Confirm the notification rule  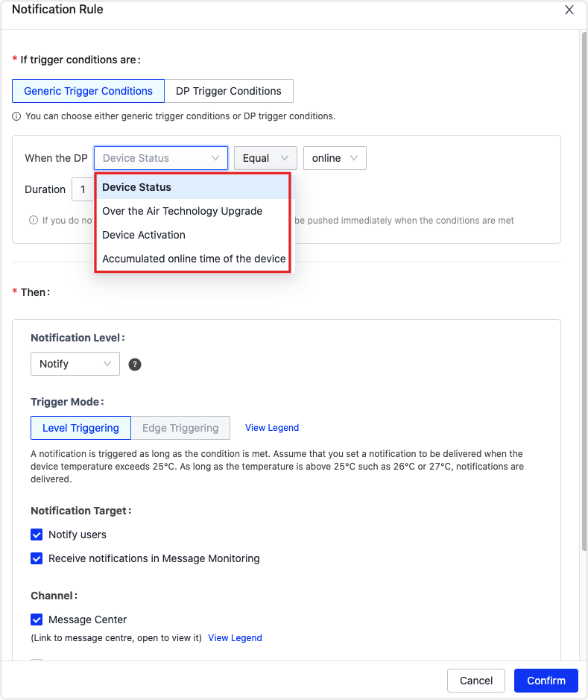pyautogui.click(x=546, y=681)
